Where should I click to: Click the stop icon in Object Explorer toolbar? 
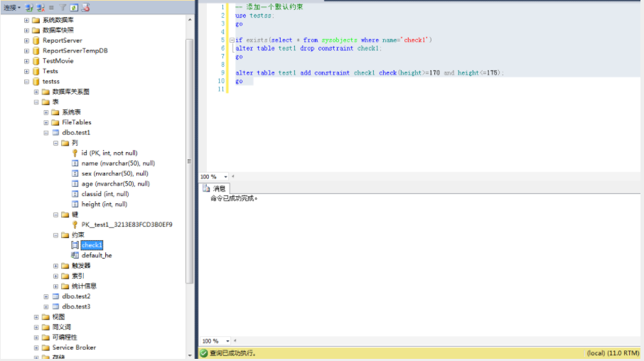[x=51, y=7]
